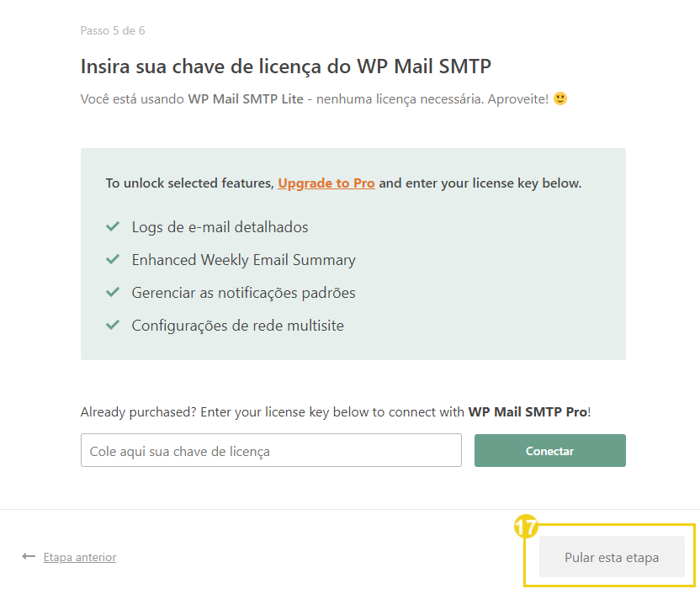The width and height of the screenshot is (700, 594).
Task: Click the Configurações de rede multisite text
Action: pyautogui.click(x=237, y=326)
